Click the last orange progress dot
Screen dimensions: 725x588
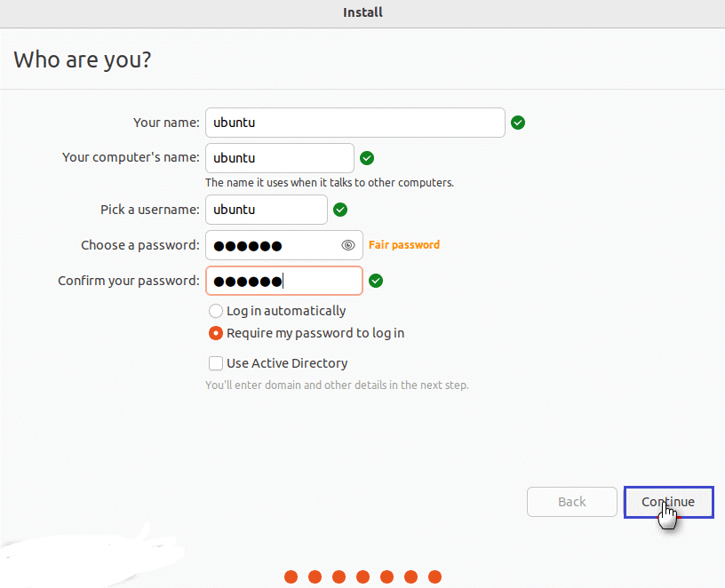(x=434, y=577)
